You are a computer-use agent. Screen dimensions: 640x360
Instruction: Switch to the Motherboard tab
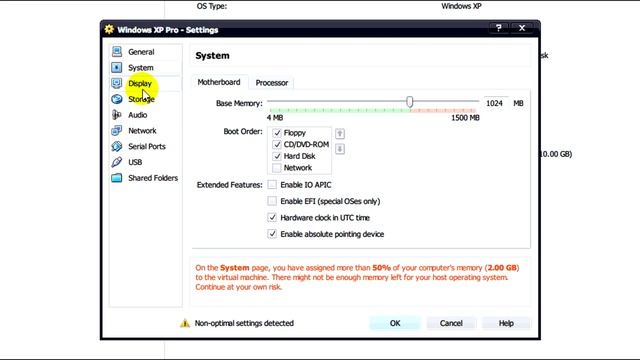click(x=219, y=82)
